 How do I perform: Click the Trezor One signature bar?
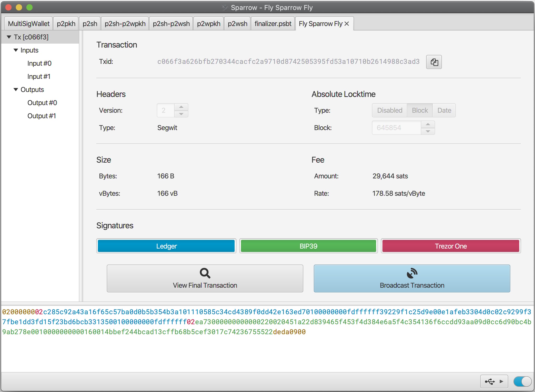451,246
